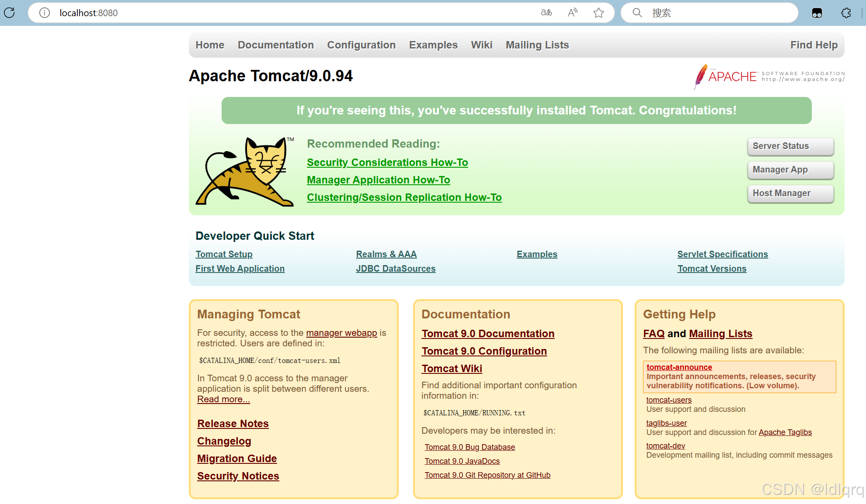866x504 pixels.
Task: Open the JDBC DataSources link
Action: (395, 269)
